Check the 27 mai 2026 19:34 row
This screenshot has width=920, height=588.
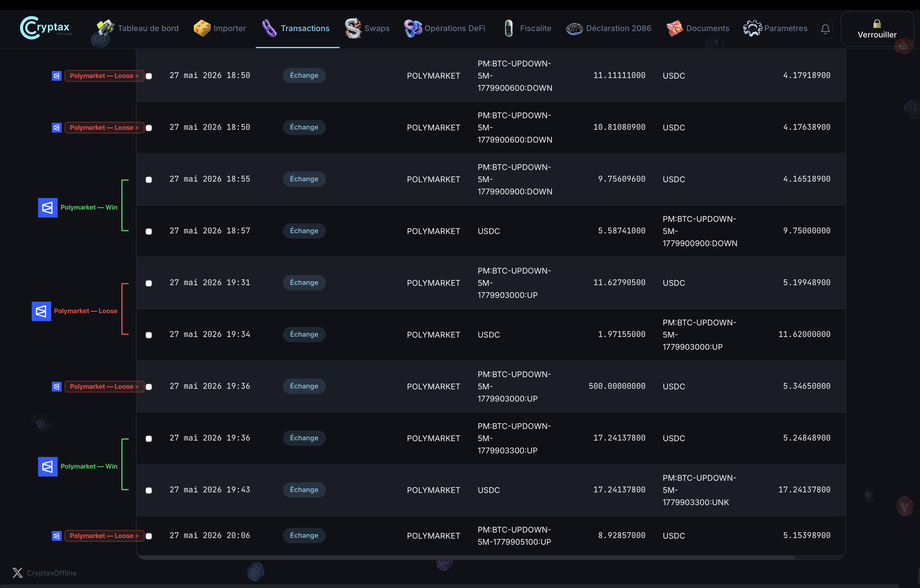pos(149,335)
